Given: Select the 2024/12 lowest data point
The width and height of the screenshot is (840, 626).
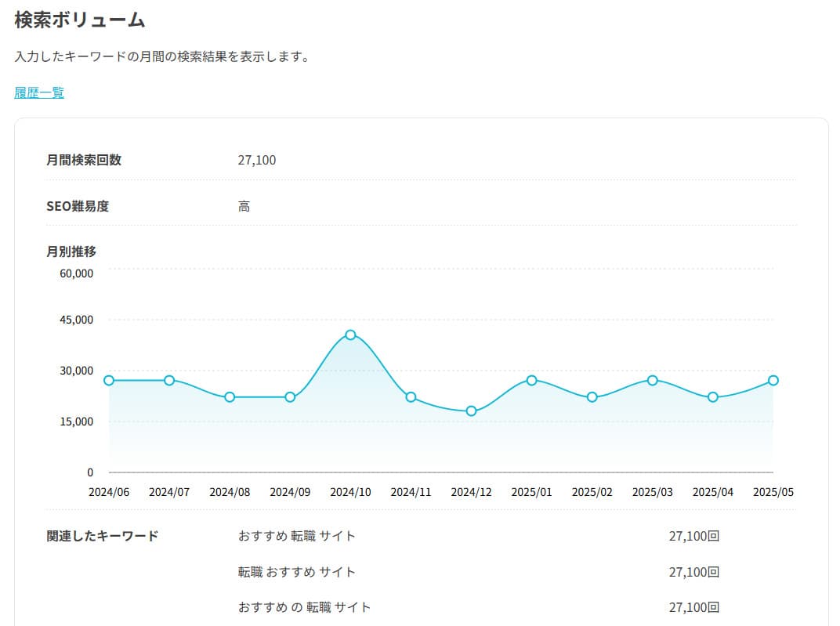Looking at the screenshot, I should pyautogui.click(x=471, y=411).
